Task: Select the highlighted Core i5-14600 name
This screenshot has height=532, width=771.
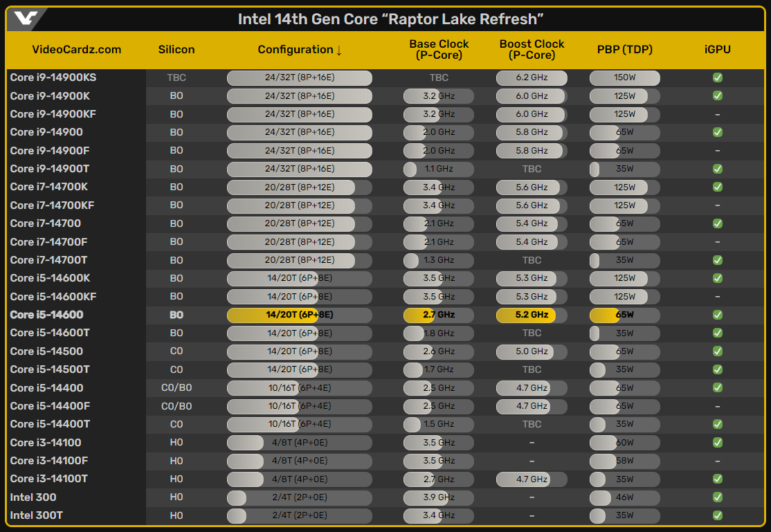Action: point(46,315)
